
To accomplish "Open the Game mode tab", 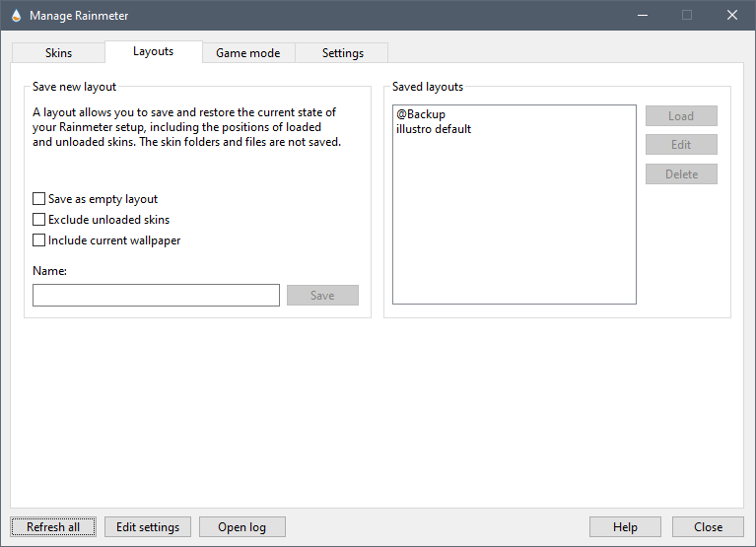I will (x=248, y=52).
